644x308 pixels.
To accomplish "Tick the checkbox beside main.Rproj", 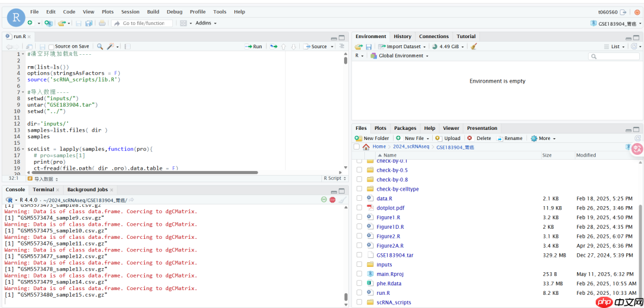I will tap(360, 273).
